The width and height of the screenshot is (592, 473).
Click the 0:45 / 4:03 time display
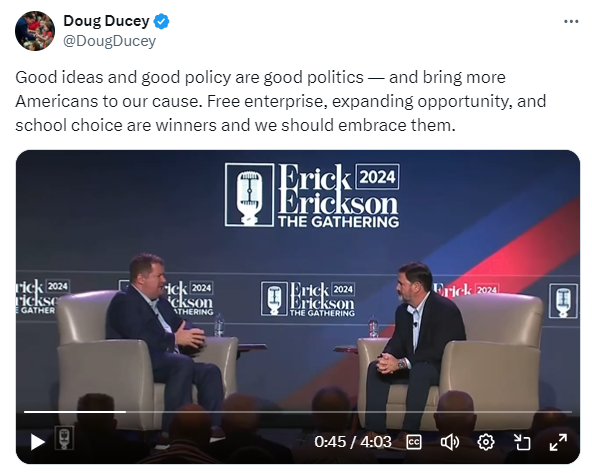353,442
